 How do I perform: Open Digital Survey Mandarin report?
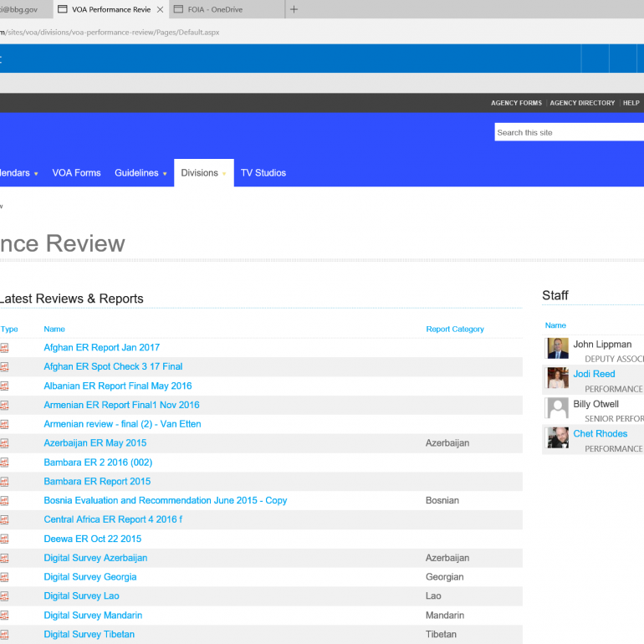click(x=93, y=615)
